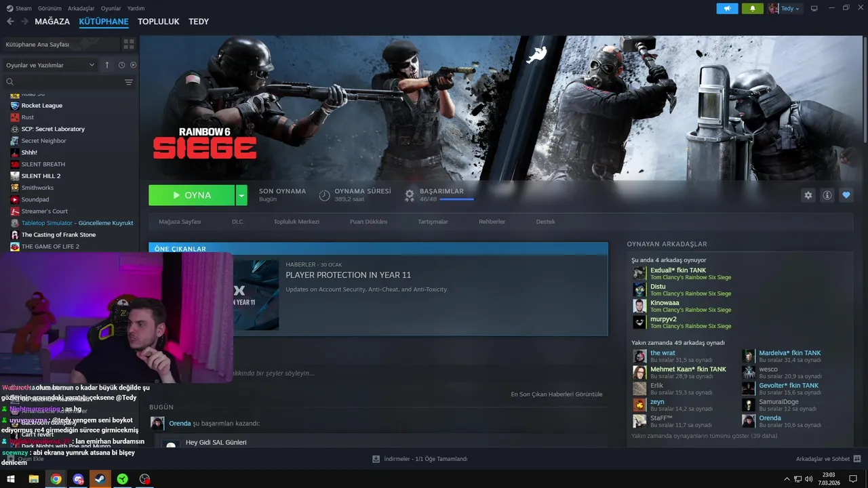Click the achievements gear icon
This screenshot has width=868, height=488.
click(x=409, y=195)
